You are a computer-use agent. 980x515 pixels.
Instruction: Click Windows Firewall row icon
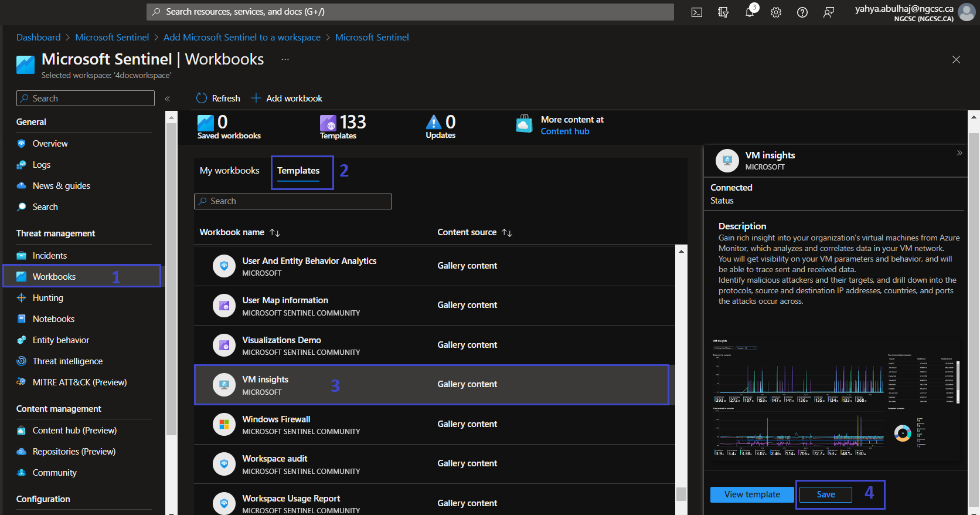click(x=224, y=425)
